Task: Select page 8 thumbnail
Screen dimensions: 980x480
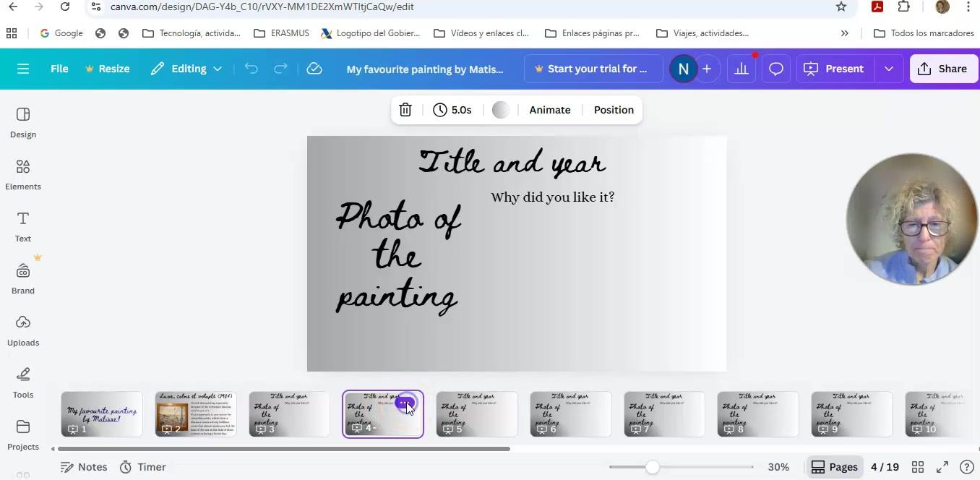Action: click(758, 414)
